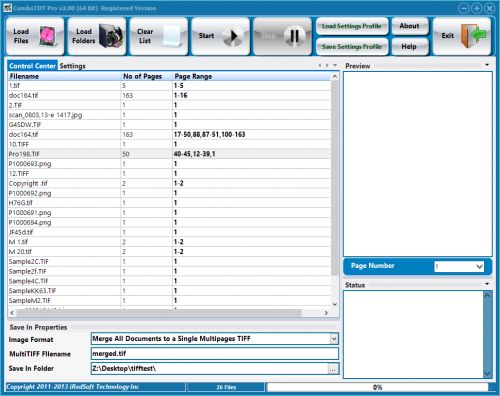Select the P1000692.png row
The height and width of the screenshot is (396, 500).
169,193
